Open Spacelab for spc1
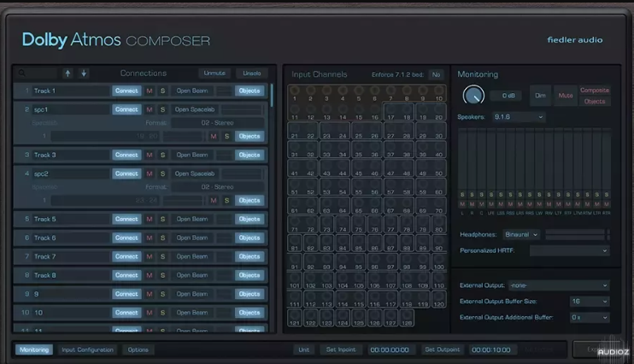Image resolution: width=634 pixels, height=364 pixels. click(x=195, y=109)
